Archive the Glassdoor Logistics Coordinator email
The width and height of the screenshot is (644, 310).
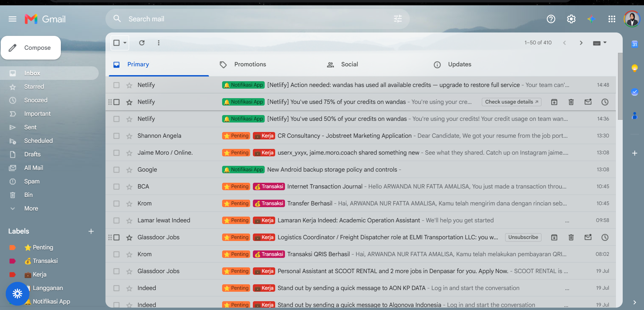click(x=554, y=237)
